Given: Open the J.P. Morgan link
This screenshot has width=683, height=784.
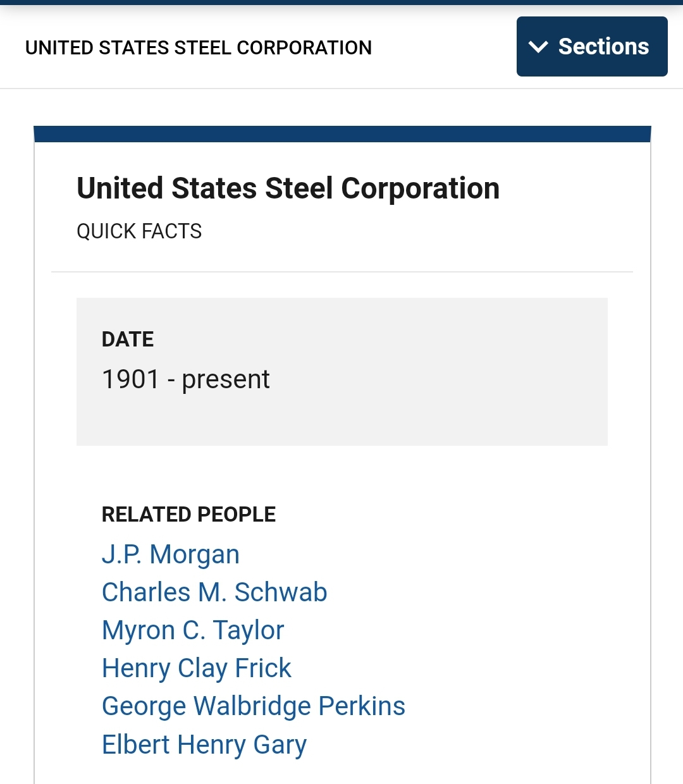Looking at the screenshot, I should click(171, 554).
